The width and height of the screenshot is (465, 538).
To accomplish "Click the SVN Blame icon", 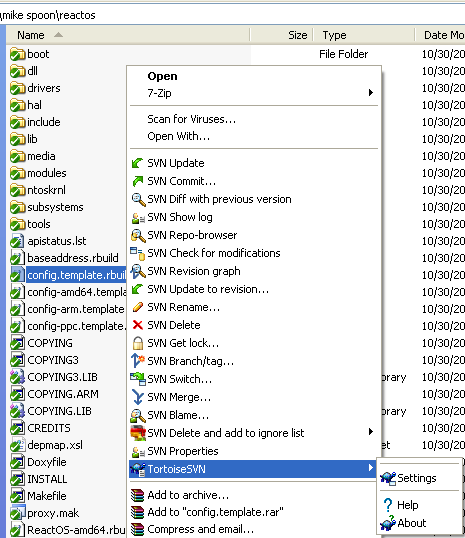I will pos(138,415).
